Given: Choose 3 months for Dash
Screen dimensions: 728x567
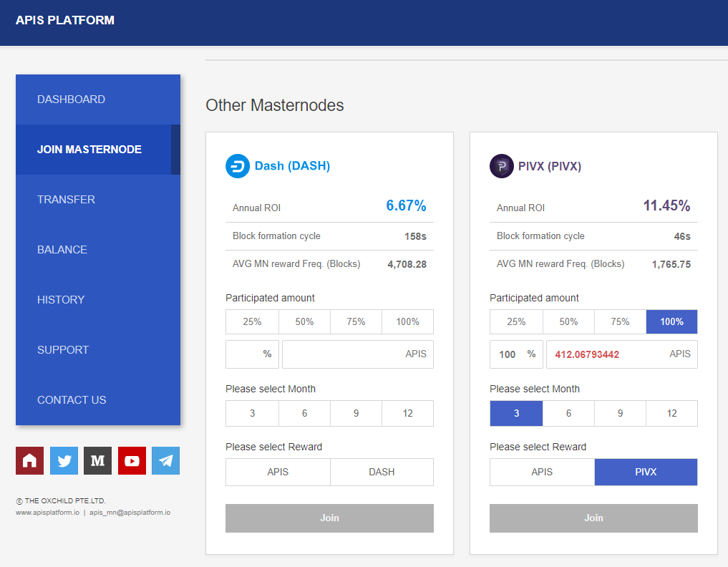Looking at the screenshot, I should tap(252, 413).
